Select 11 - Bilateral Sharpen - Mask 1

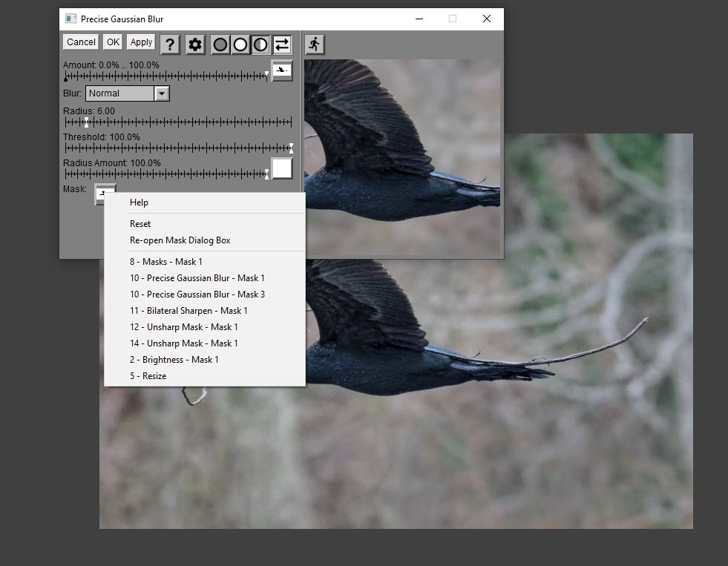pyautogui.click(x=188, y=311)
